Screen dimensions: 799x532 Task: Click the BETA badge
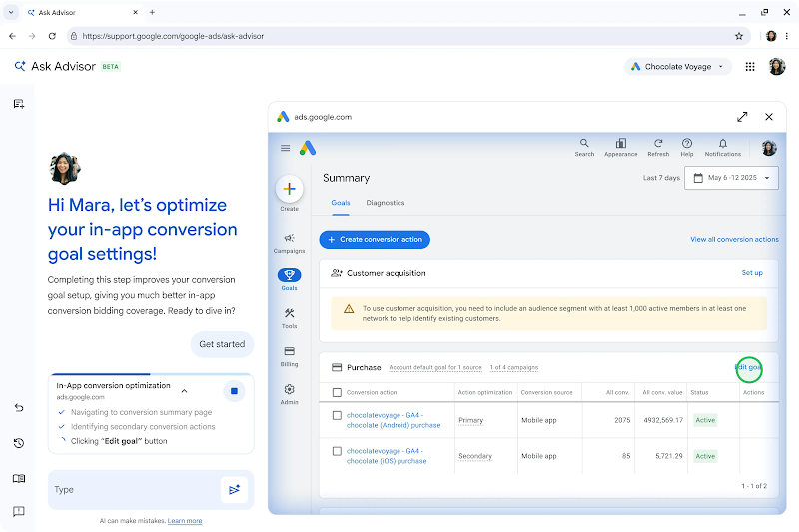point(110,67)
